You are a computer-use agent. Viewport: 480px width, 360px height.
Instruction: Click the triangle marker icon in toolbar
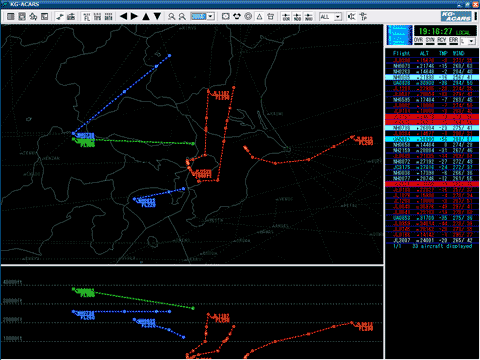pyautogui.click(x=259, y=16)
